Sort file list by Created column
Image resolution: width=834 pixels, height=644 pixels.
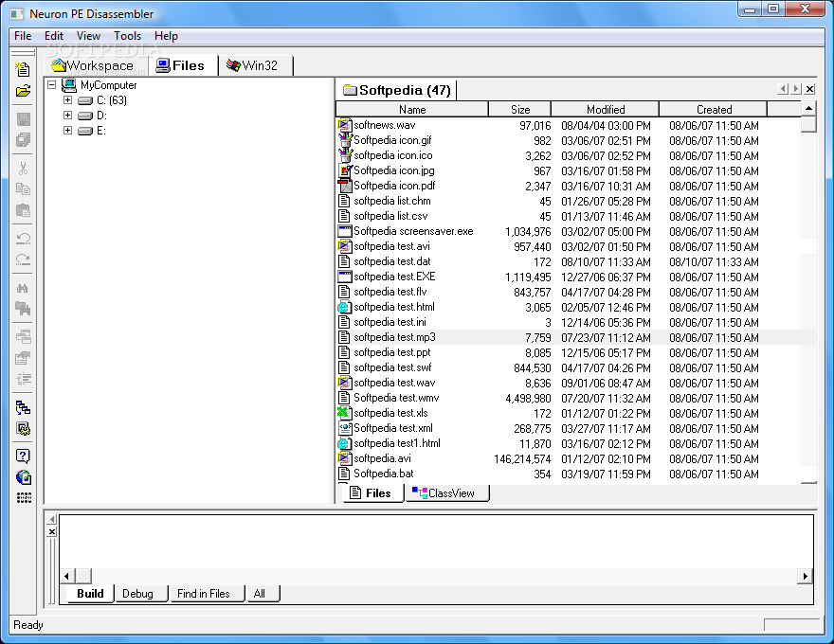point(714,110)
